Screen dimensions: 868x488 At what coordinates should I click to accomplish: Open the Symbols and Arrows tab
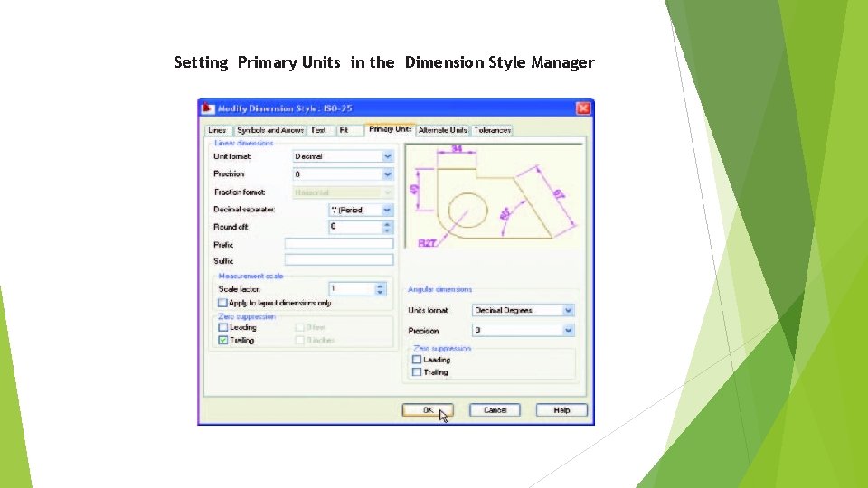(x=269, y=130)
